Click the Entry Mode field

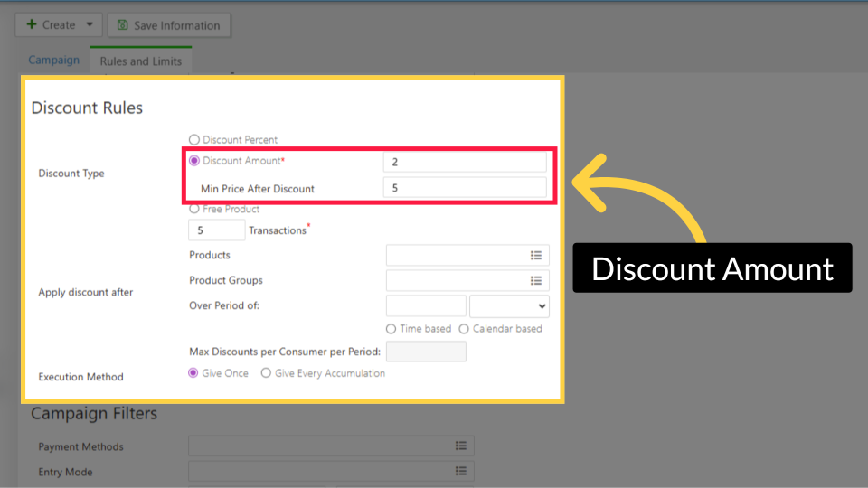pos(331,472)
